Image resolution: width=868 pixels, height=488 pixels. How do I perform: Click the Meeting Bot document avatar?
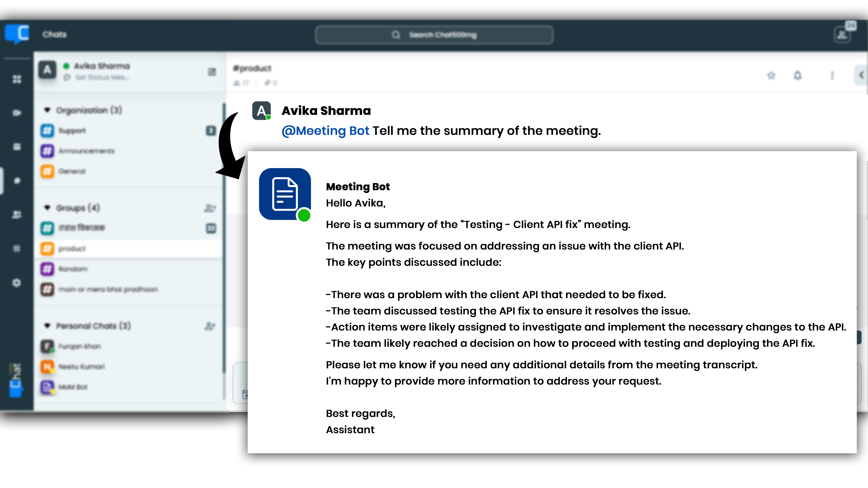pos(285,194)
